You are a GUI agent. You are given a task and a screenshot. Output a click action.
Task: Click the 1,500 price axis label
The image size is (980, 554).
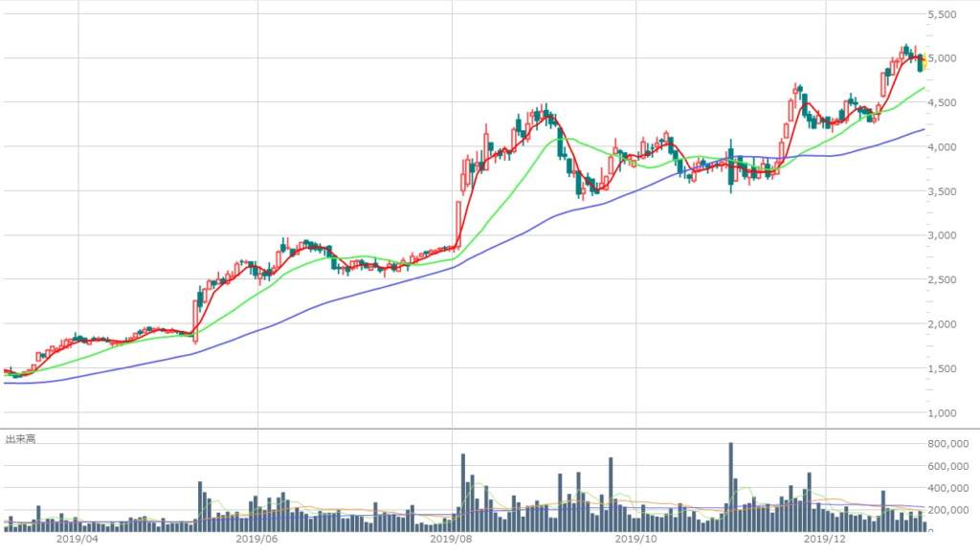[x=942, y=368]
